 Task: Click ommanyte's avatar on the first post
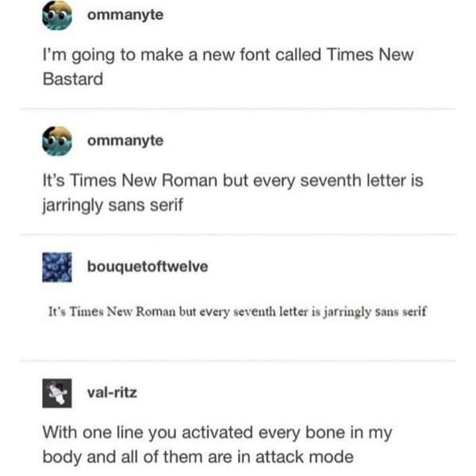pyautogui.click(x=57, y=17)
